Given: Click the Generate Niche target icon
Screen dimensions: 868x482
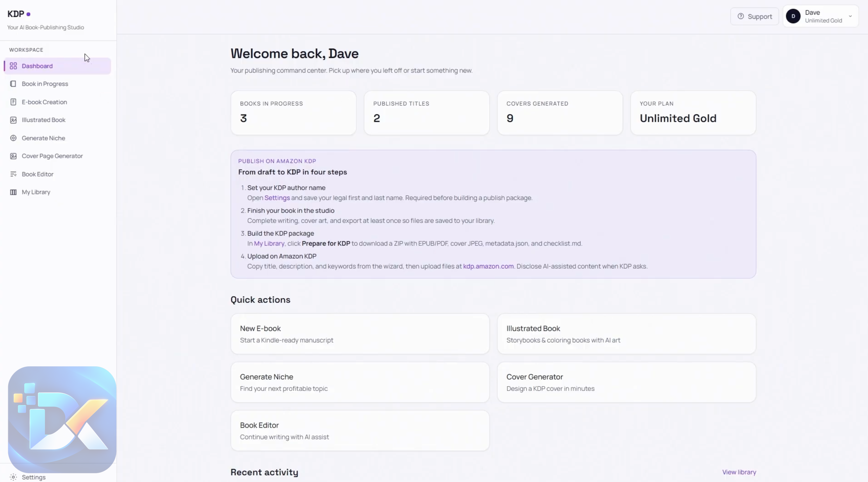Looking at the screenshot, I should (x=13, y=138).
